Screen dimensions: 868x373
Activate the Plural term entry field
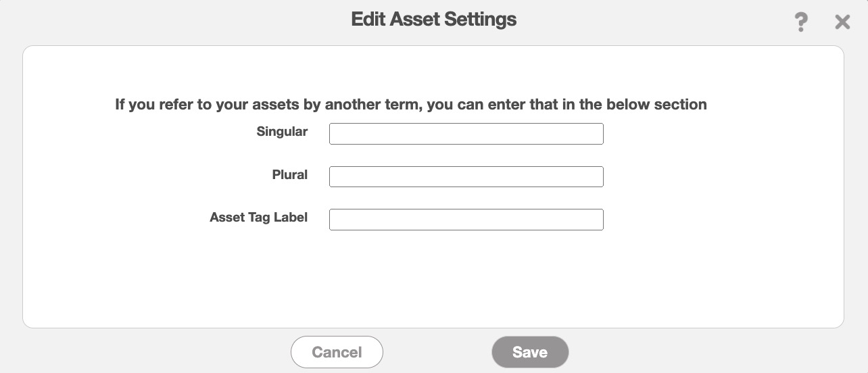click(x=466, y=177)
